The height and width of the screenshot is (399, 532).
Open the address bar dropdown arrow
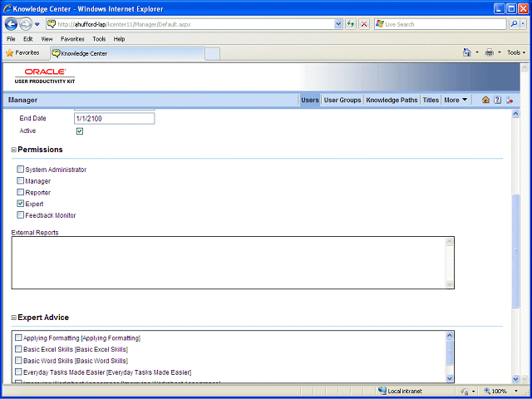tap(338, 24)
